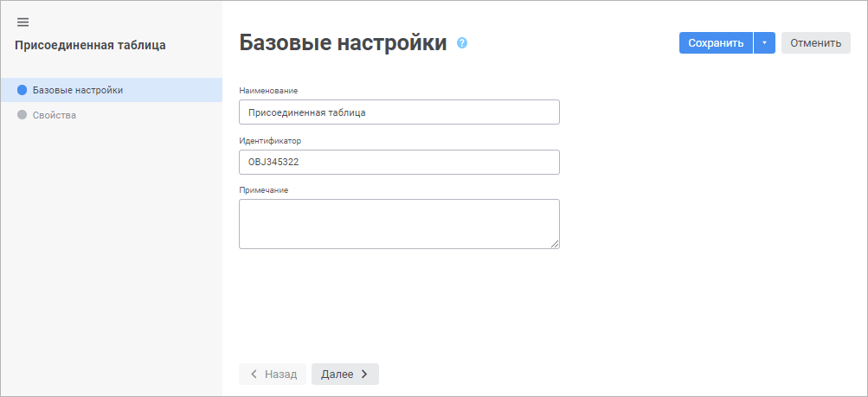Click the grey dot beside Свойства
Image resolution: width=868 pixels, height=397 pixels.
click(23, 115)
